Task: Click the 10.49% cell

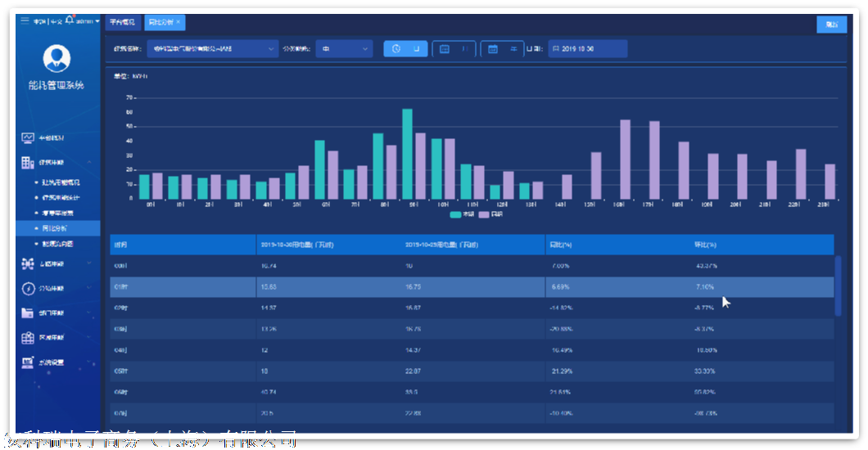Action: [562, 350]
